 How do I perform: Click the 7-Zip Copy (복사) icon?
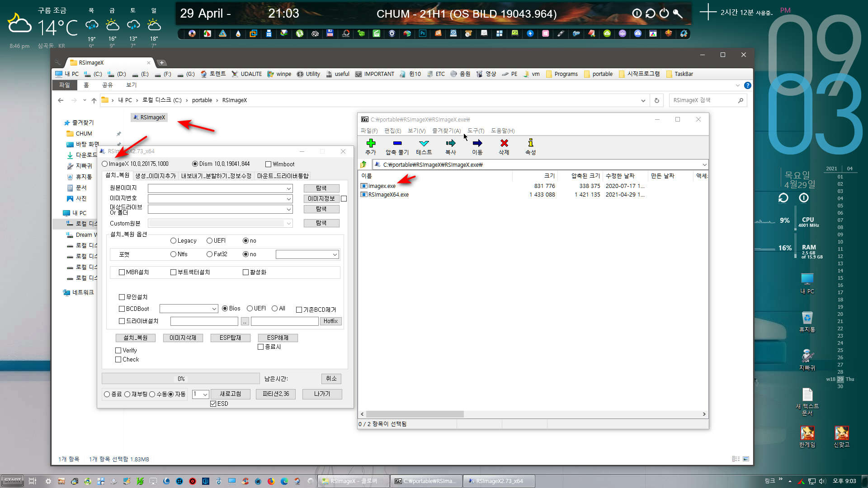[x=450, y=143]
